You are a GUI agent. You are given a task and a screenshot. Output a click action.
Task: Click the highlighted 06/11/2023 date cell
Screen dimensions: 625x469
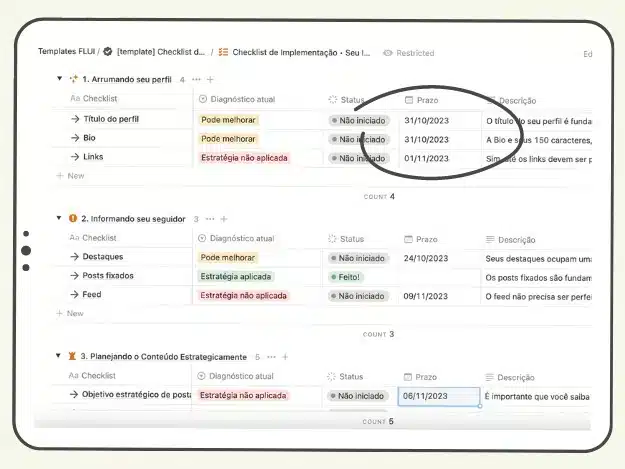(x=438, y=396)
